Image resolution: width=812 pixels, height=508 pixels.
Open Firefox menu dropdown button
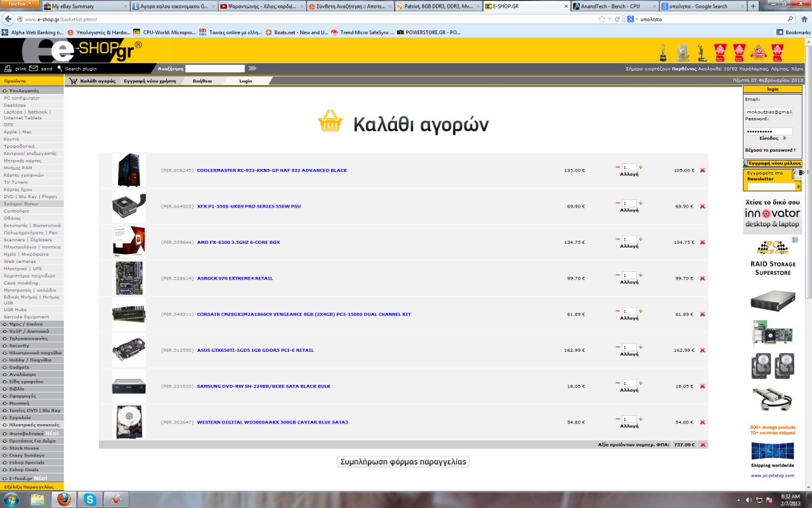point(20,4)
